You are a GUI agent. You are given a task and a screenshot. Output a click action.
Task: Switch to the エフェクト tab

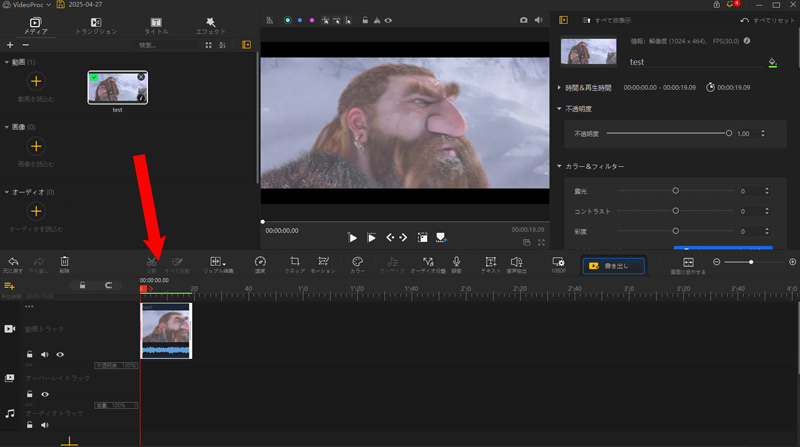211,26
